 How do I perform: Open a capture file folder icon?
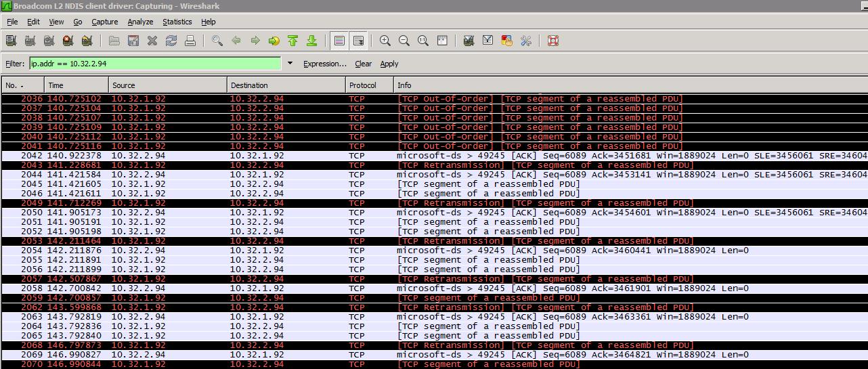pos(114,41)
